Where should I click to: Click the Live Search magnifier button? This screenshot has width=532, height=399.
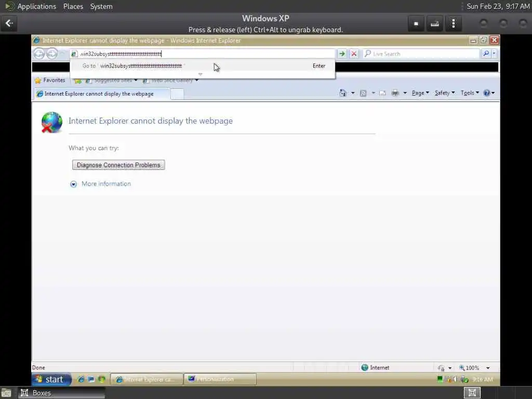486,54
